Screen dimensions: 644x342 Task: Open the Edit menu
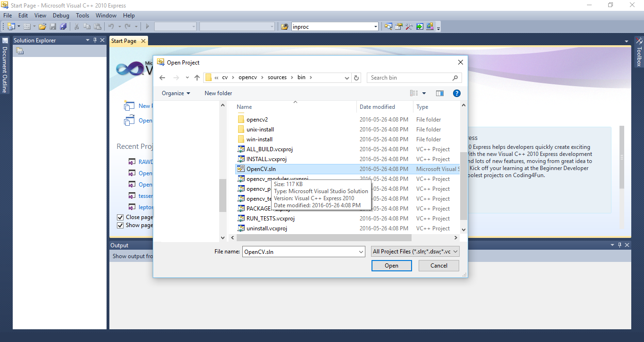[23, 16]
